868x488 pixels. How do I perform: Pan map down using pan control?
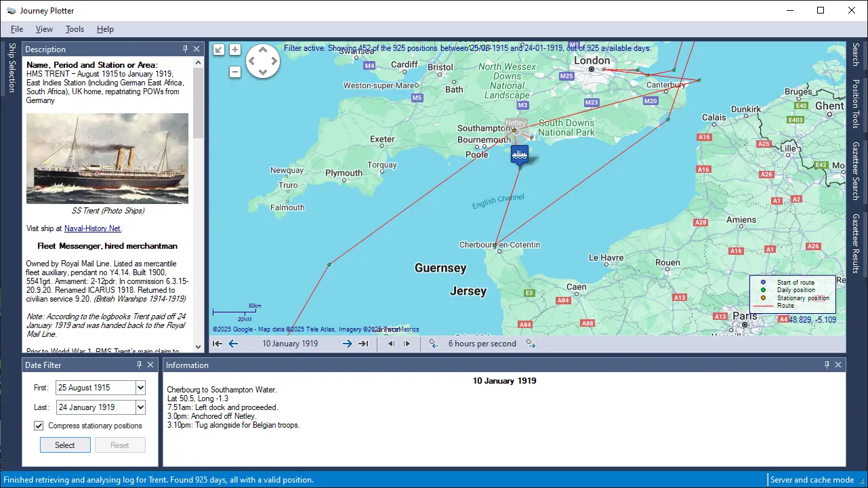pyautogui.click(x=262, y=73)
